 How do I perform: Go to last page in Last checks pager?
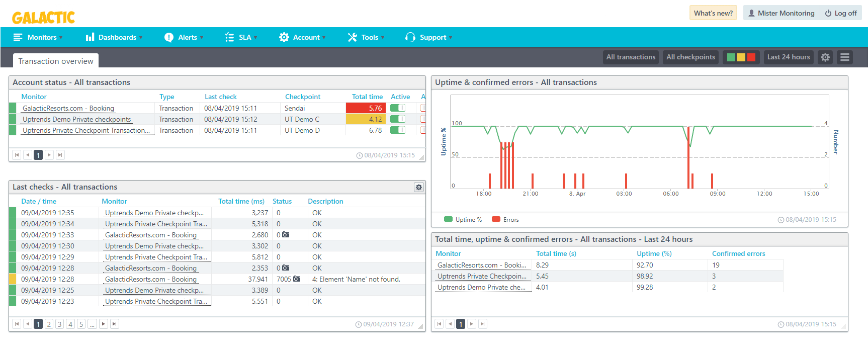click(114, 324)
